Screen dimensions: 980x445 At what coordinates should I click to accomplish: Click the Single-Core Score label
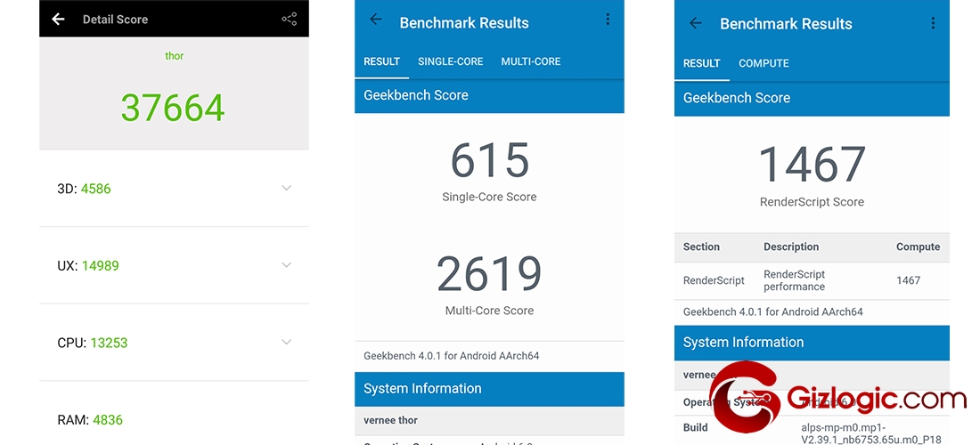(489, 197)
